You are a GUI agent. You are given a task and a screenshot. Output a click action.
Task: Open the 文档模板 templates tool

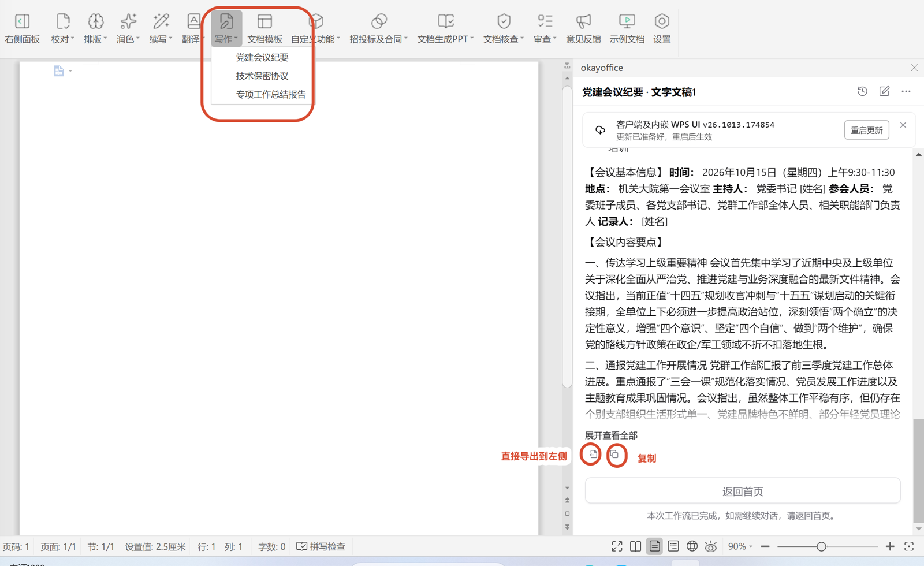coord(264,28)
